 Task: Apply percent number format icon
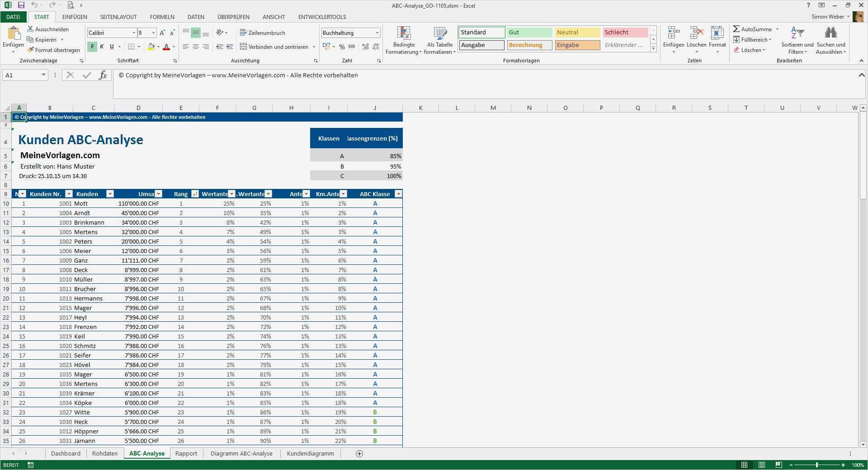point(342,47)
